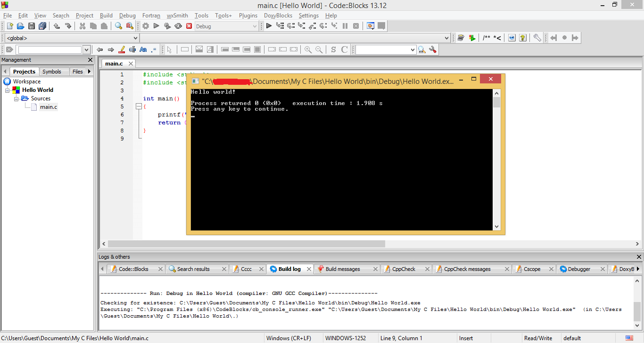
Task: Select the wxSmith pointer tool icon
Action: 169,49
